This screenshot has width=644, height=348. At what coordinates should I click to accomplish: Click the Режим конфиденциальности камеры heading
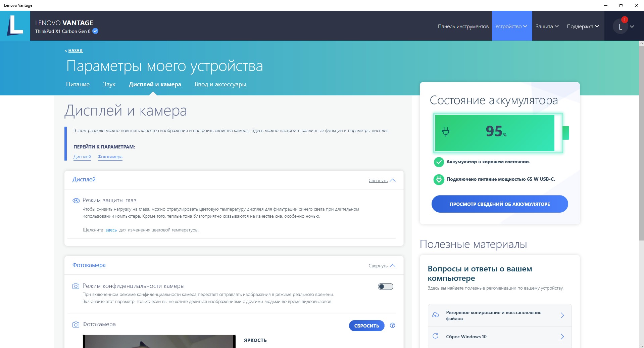[x=134, y=286]
